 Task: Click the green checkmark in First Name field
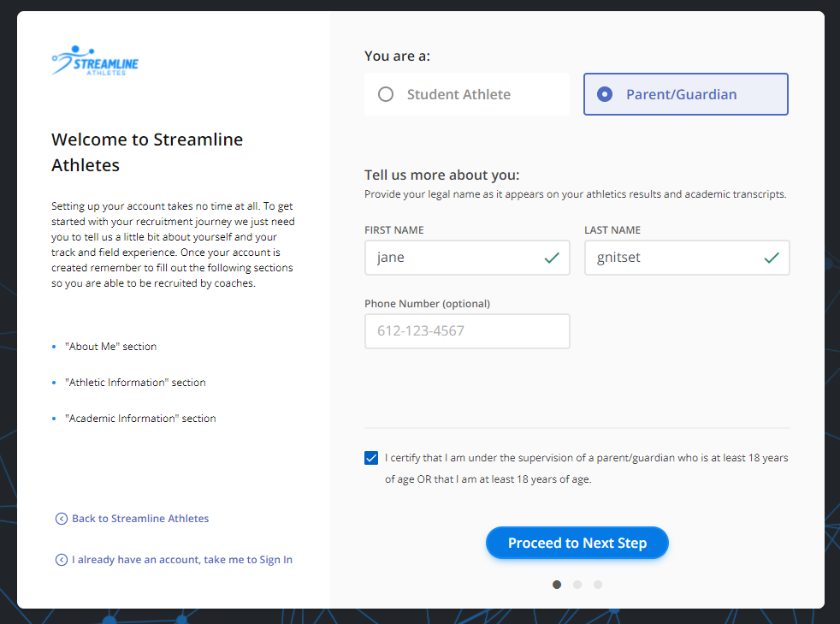click(x=552, y=258)
